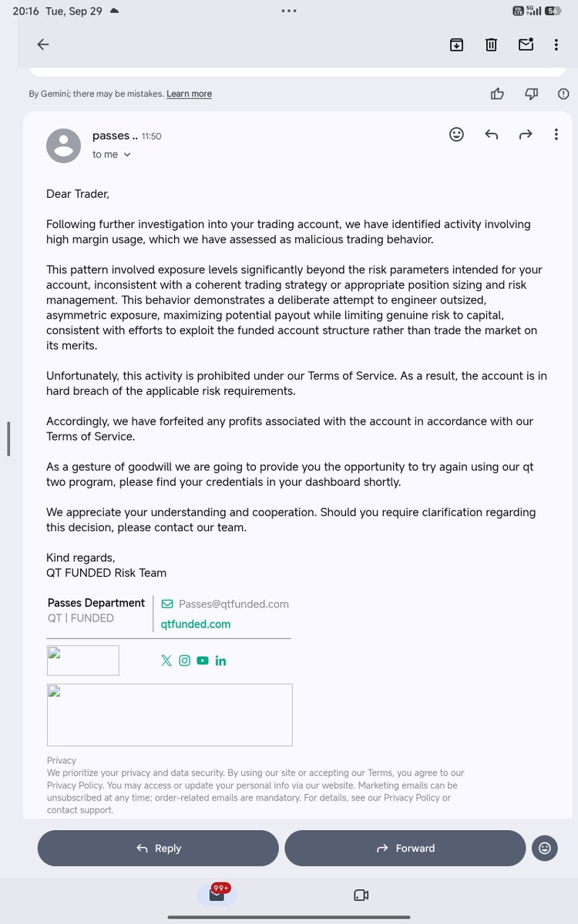Reply using arrow icon in message header

[x=491, y=134]
